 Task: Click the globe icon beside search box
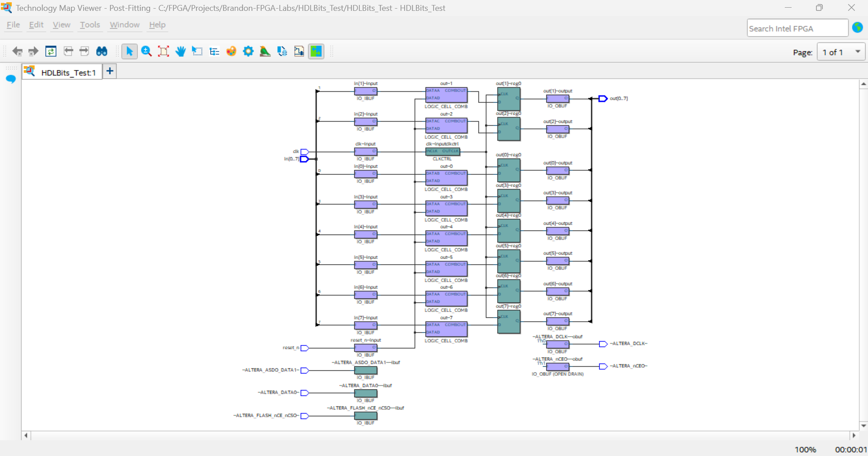(857, 28)
